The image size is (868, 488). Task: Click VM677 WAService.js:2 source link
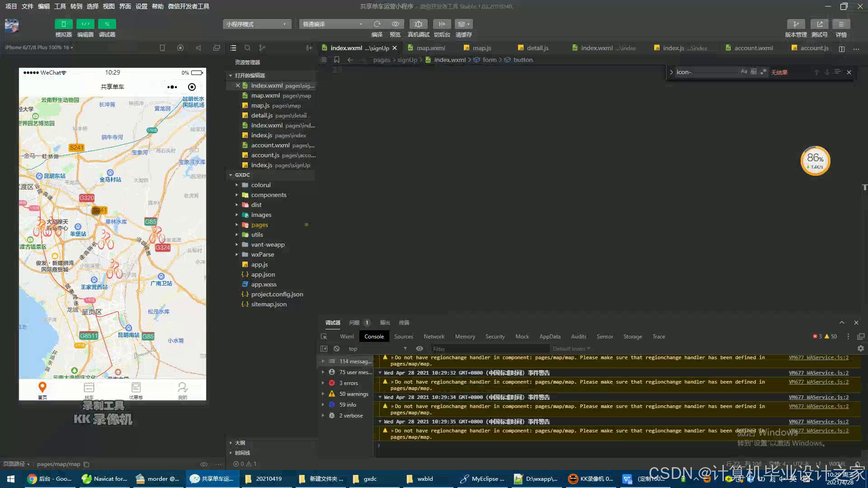pyautogui.click(x=818, y=357)
